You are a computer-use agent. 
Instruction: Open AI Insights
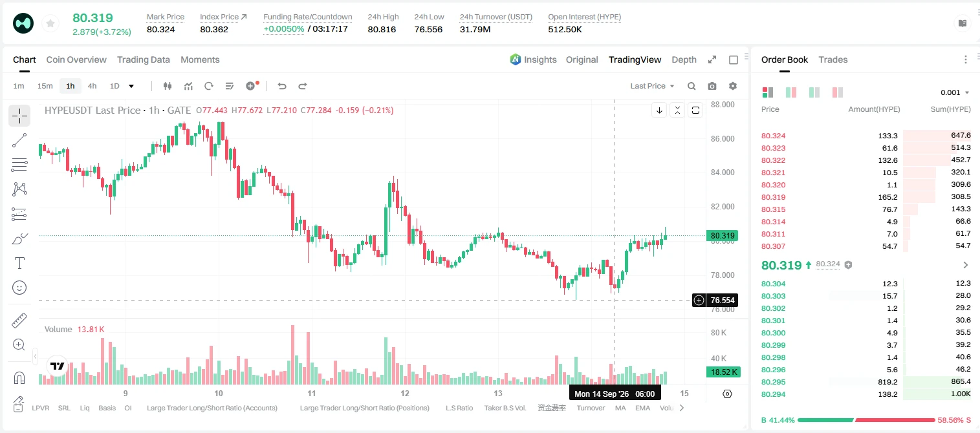pyautogui.click(x=533, y=59)
